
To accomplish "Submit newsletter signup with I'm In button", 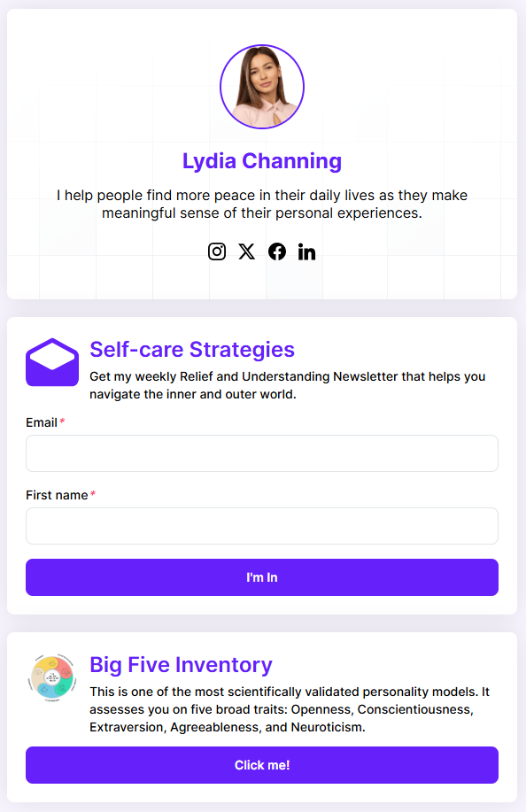I will click(262, 577).
